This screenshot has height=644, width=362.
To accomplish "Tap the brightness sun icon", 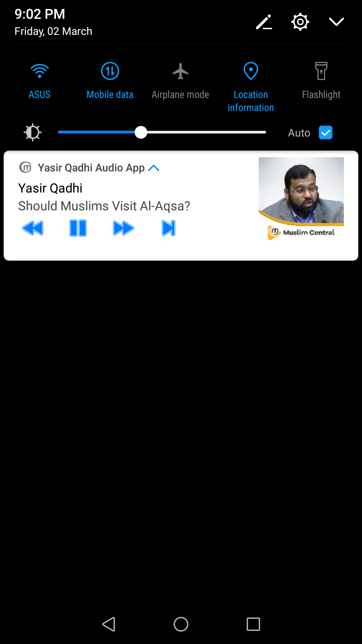I will pos(33,132).
